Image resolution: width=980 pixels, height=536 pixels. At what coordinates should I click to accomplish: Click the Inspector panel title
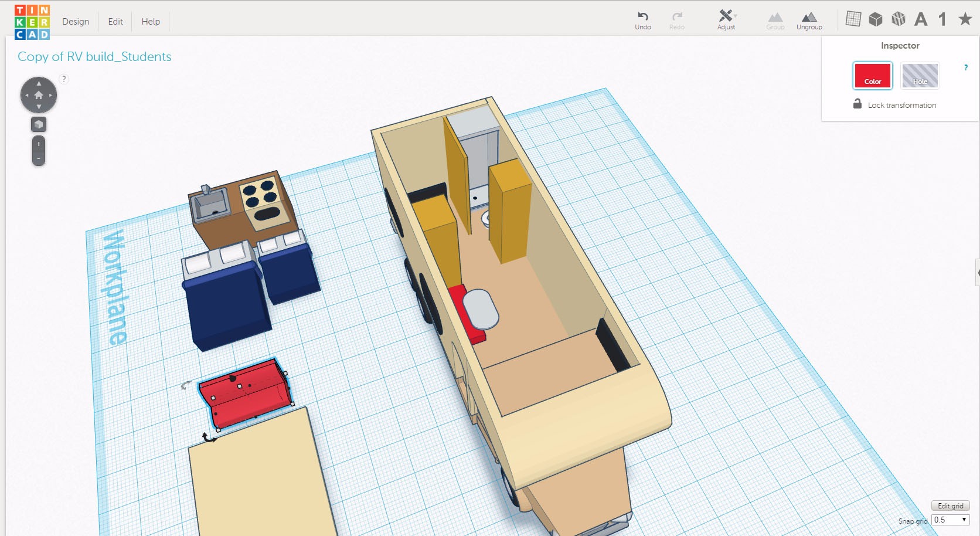point(900,46)
